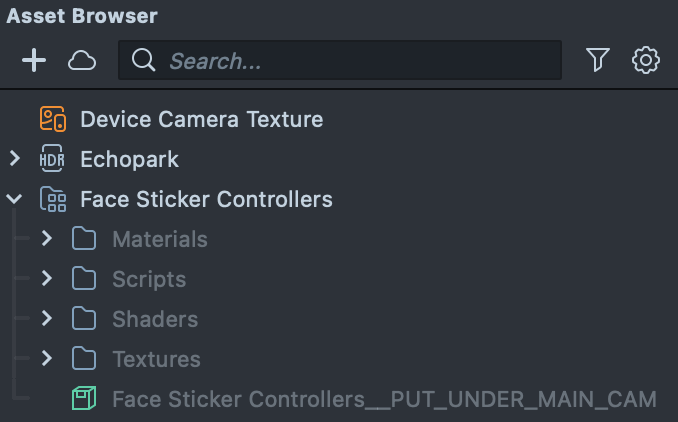Click the green prefab cube icon
Viewport: 678px width, 422px height.
[x=84, y=399]
